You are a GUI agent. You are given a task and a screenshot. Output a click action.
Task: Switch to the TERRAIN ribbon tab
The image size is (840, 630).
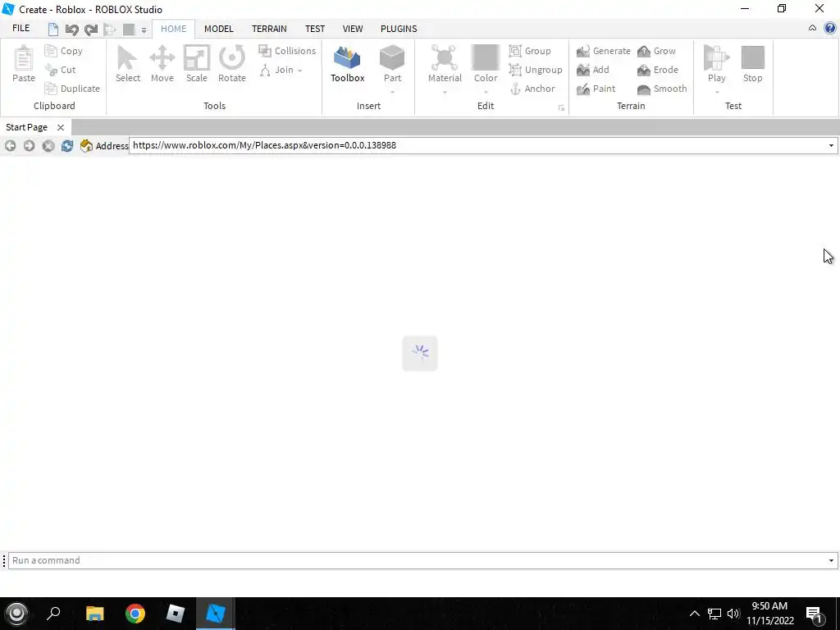coord(269,29)
